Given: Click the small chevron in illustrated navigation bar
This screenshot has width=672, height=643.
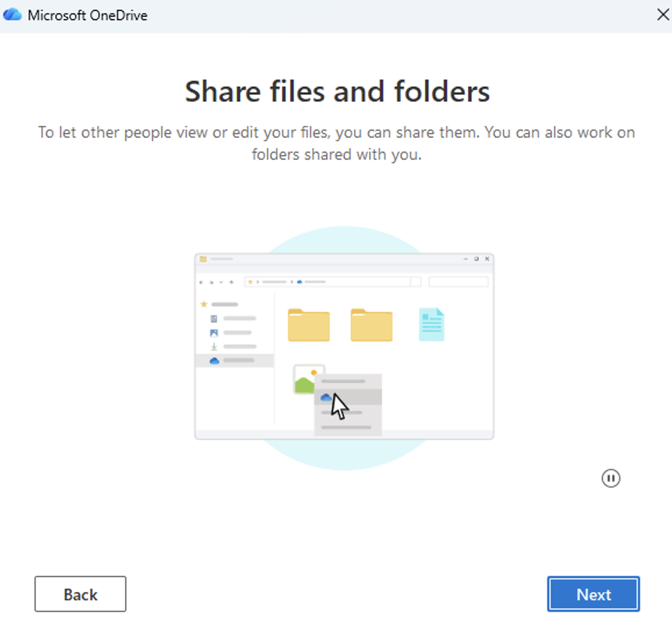Looking at the screenshot, I should [221, 282].
